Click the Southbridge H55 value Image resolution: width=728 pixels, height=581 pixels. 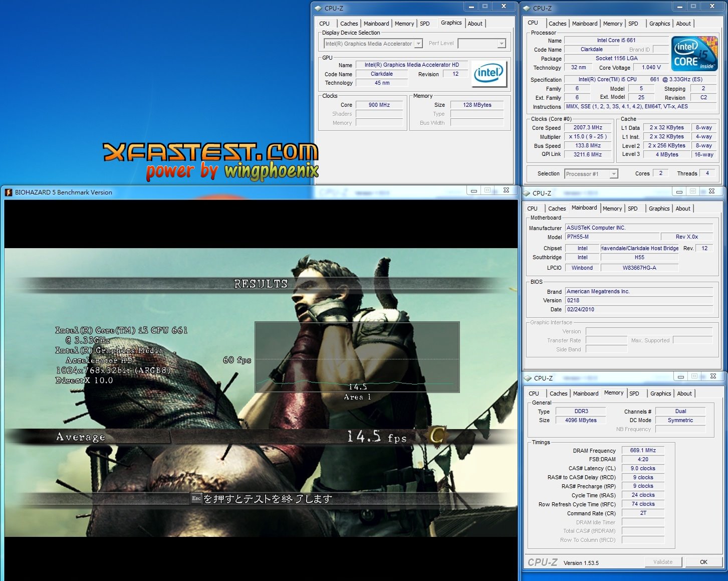click(x=639, y=257)
